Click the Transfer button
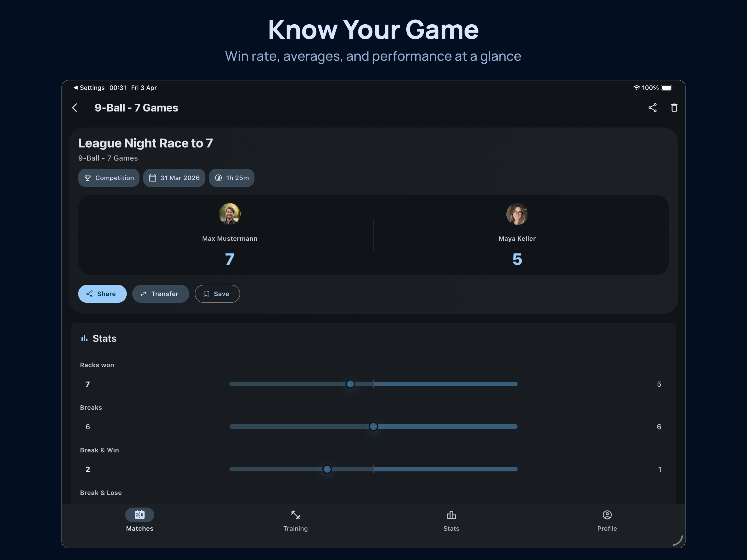747x560 pixels. point(161,294)
